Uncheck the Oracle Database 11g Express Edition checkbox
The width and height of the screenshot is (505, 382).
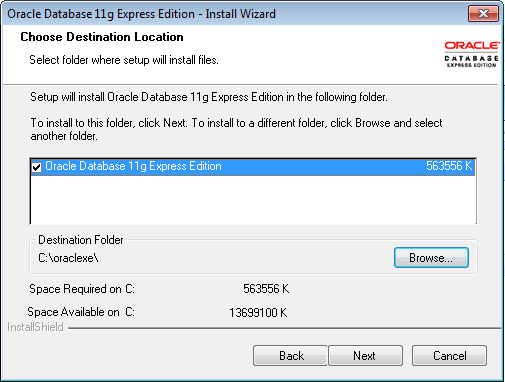[x=37, y=167]
